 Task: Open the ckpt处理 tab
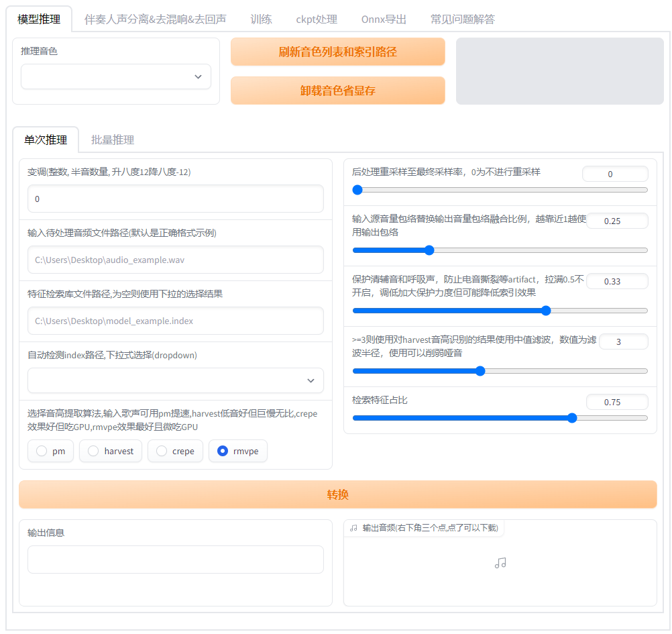(316, 19)
